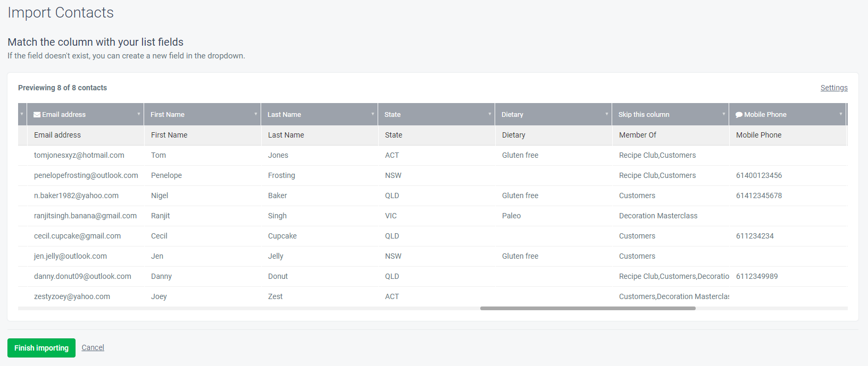Click Gluten free in Tom Jones row

coord(520,155)
